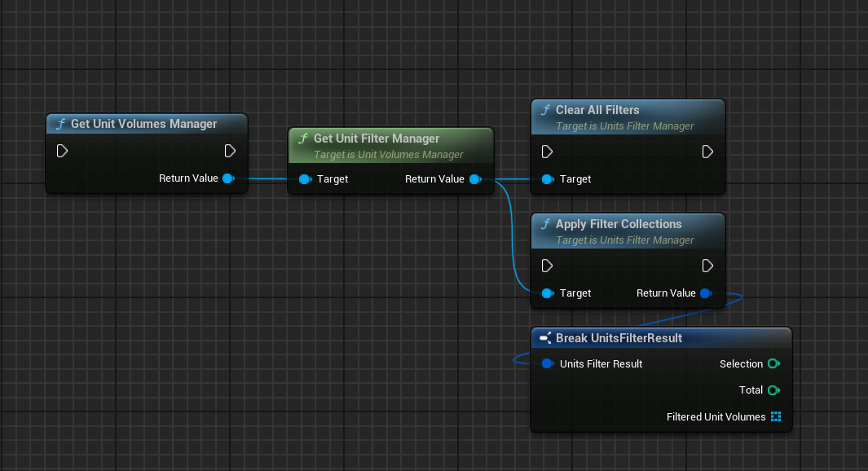Click Target pin on Apply Filter Collections

[548, 293]
